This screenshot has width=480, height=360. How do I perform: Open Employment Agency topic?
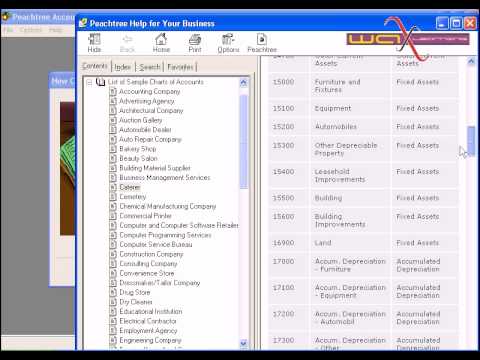148,331
